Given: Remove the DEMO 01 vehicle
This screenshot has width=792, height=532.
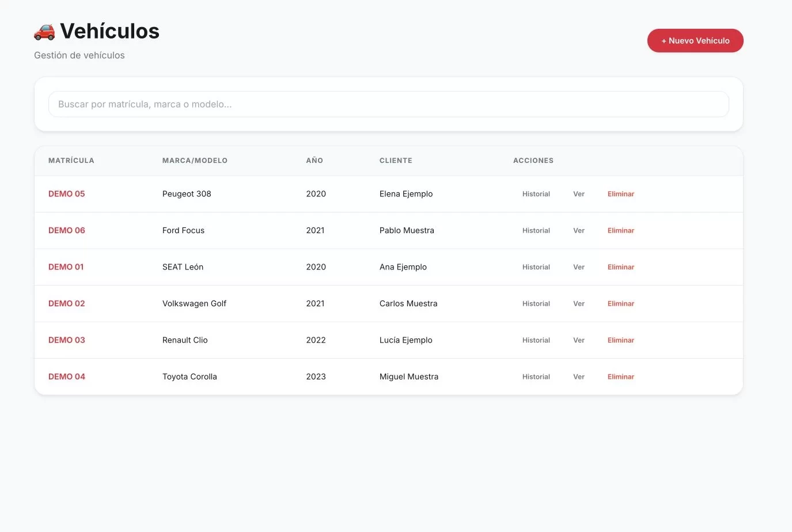Looking at the screenshot, I should click(621, 267).
